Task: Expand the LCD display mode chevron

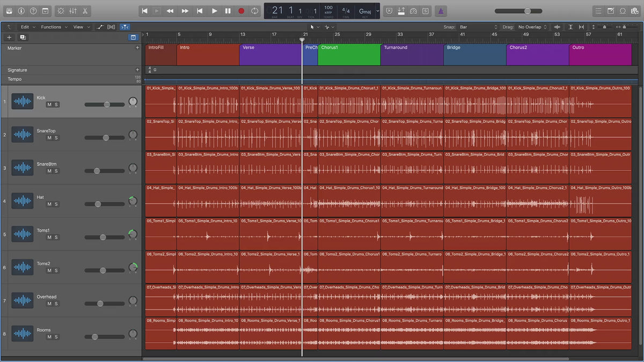Action: (378, 11)
